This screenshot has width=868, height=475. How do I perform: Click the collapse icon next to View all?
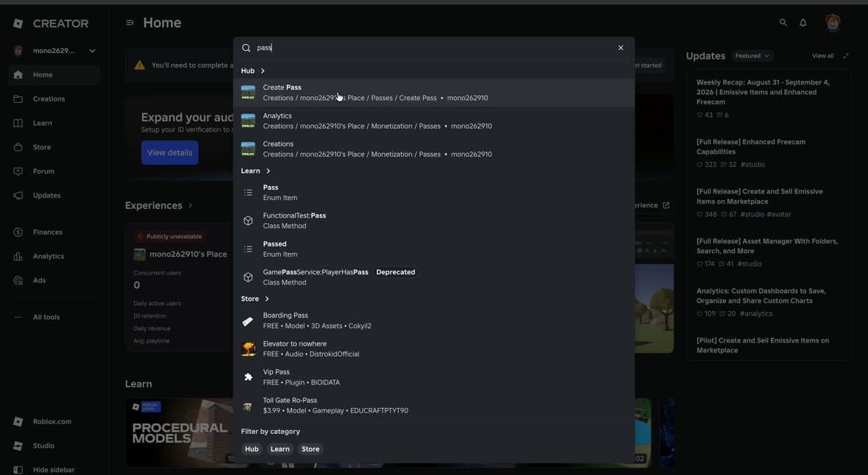pos(846,56)
